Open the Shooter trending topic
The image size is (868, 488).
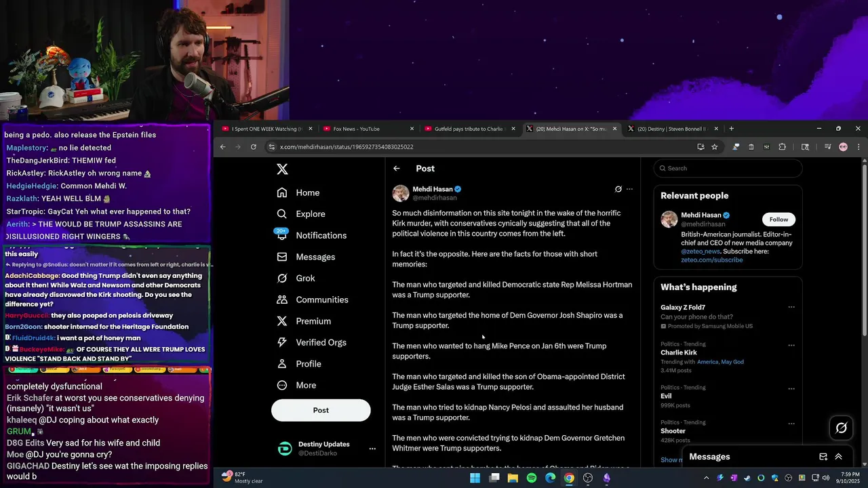[x=673, y=431]
